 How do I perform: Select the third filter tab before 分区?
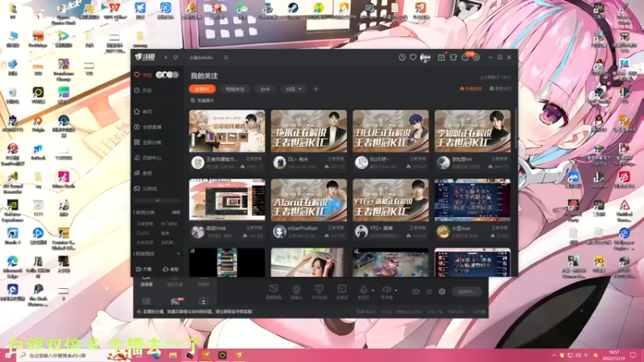pyautogui.click(x=265, y=89)
